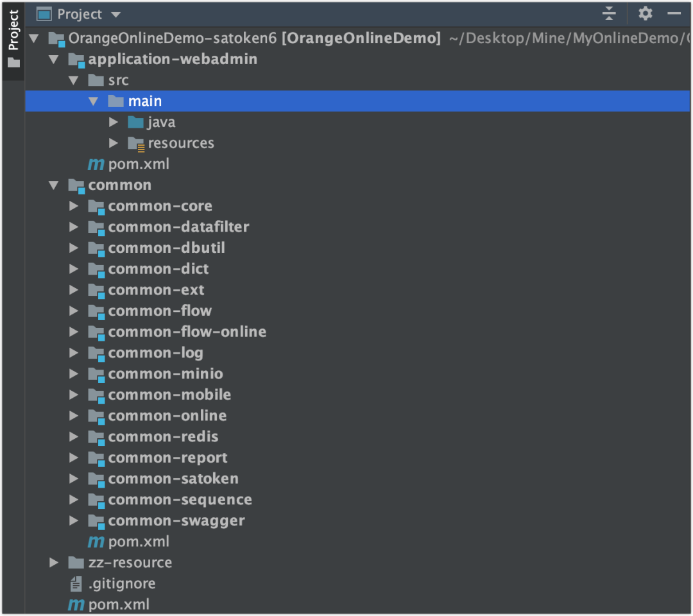The width and height of the screenshot is (693, 616).
Task: Expand the common-log module
Action: tap(73, 353)
